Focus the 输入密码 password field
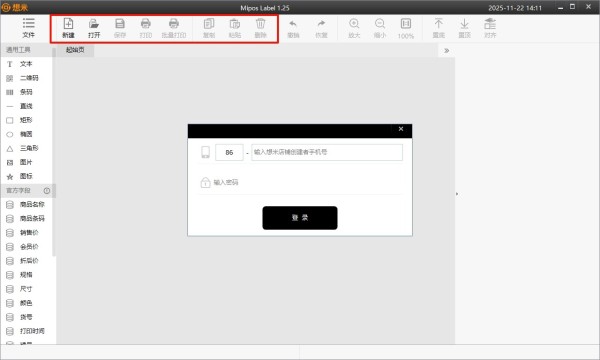Viewport: 600px width, 360px height. coord(301,182)
